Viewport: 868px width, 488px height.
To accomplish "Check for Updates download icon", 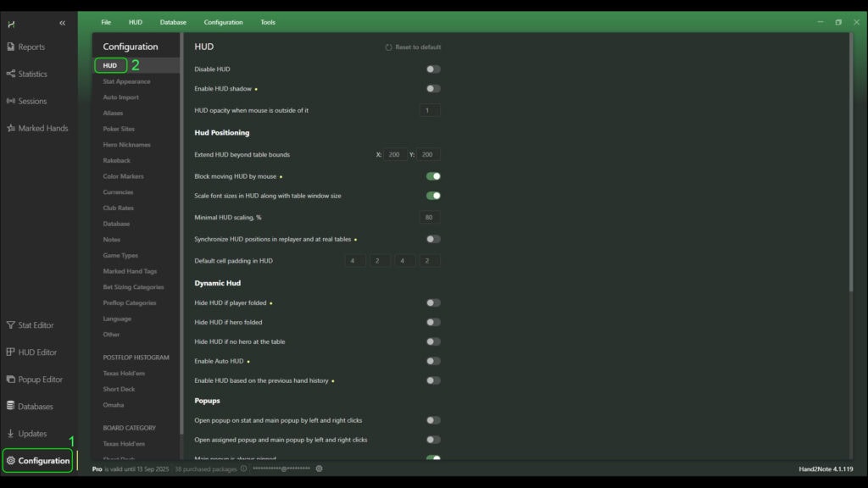I will [x=11, y=434].
